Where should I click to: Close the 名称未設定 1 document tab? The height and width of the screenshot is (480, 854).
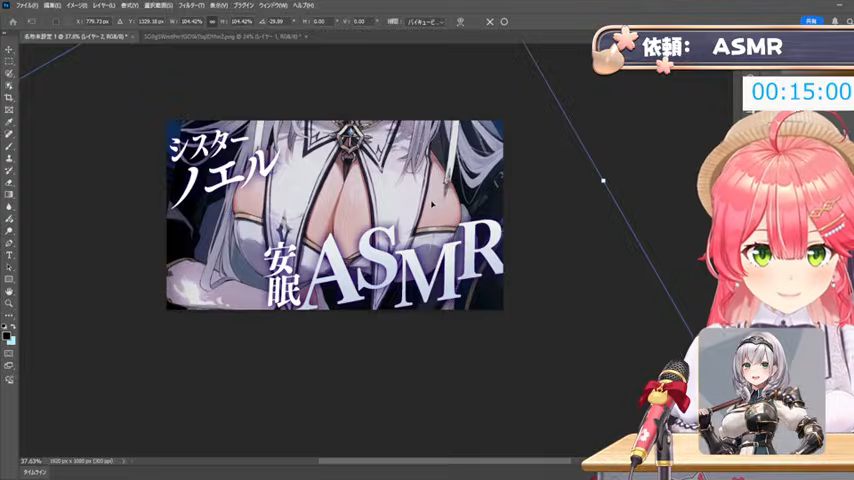[133, 37]
